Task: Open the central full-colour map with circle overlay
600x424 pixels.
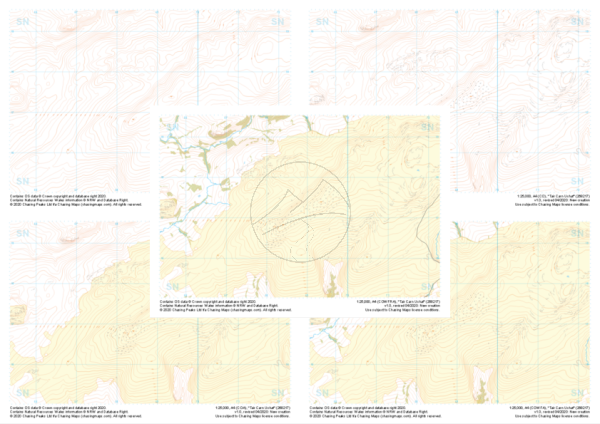Action: click(x=300, y=206)
